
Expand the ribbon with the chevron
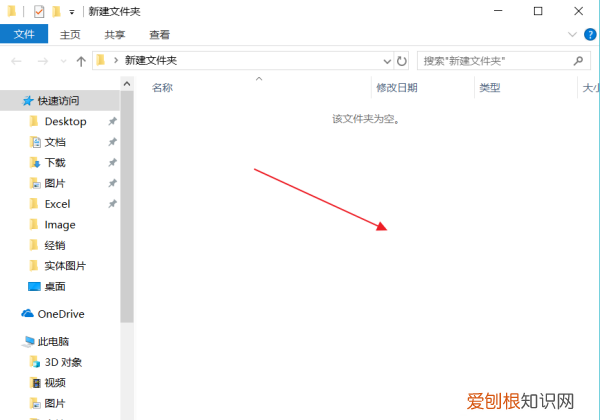572,34
